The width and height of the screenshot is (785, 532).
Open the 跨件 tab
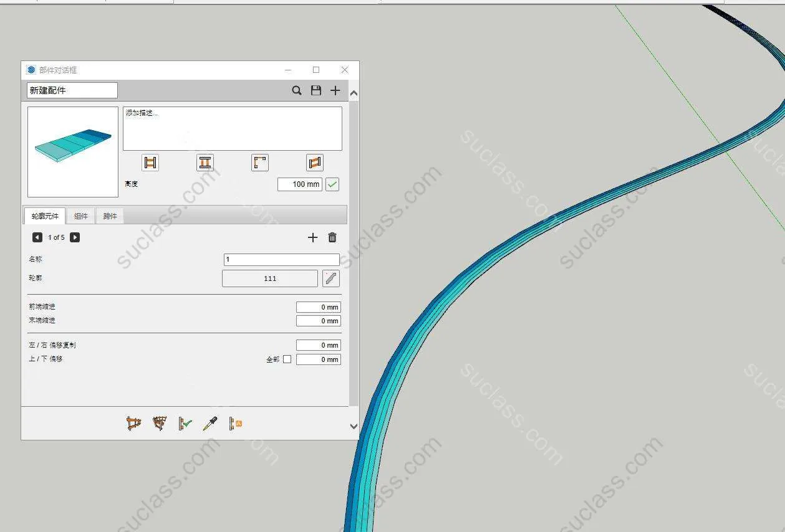click(x=110, y=216)
